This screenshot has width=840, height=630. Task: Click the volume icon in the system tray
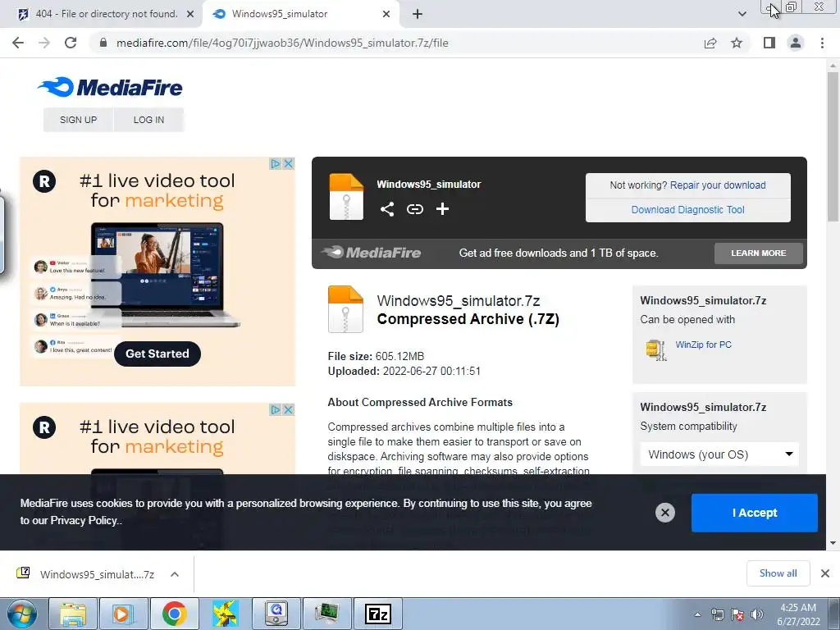click(757, 614)
